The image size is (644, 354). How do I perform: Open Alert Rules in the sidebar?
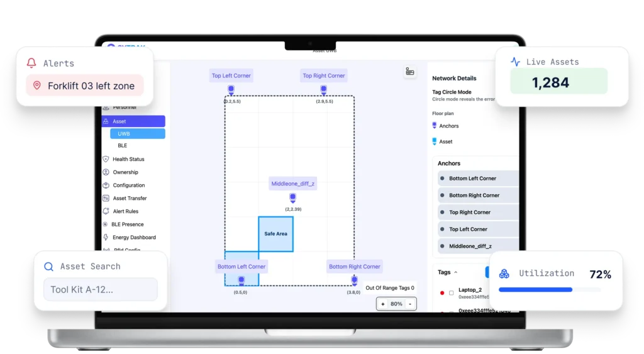point(125,211)
